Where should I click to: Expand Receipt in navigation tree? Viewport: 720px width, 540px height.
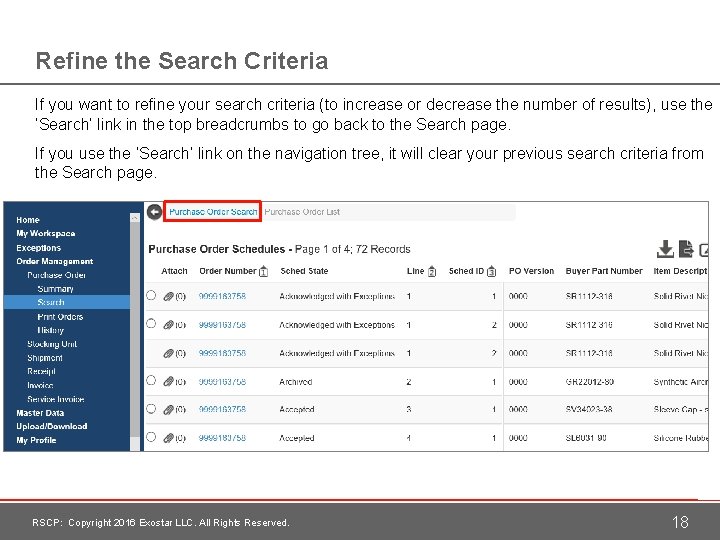(41, 371)
